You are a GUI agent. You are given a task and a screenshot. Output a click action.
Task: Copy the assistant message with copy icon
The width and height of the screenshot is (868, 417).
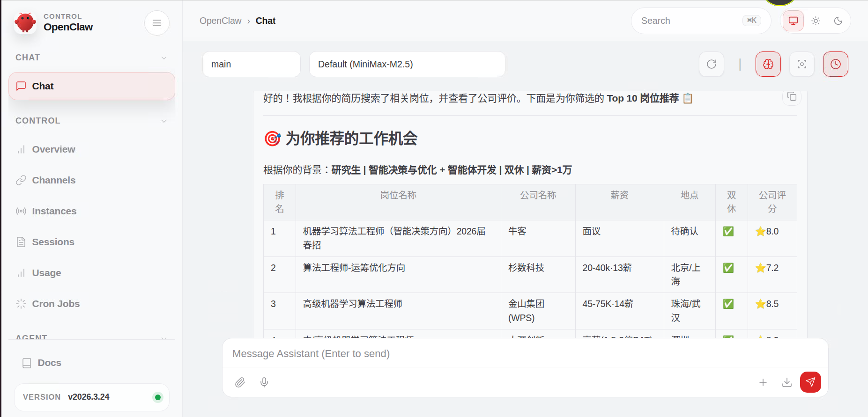[792, 96]
